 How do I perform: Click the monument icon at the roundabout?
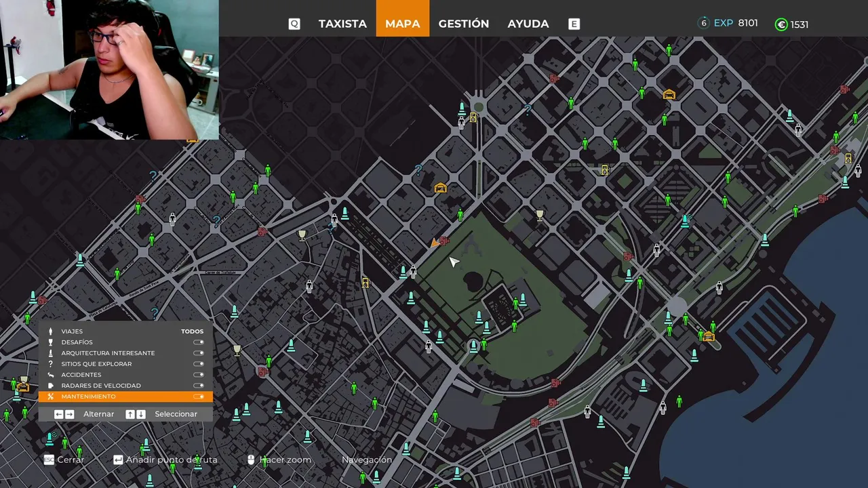[462, 108]
